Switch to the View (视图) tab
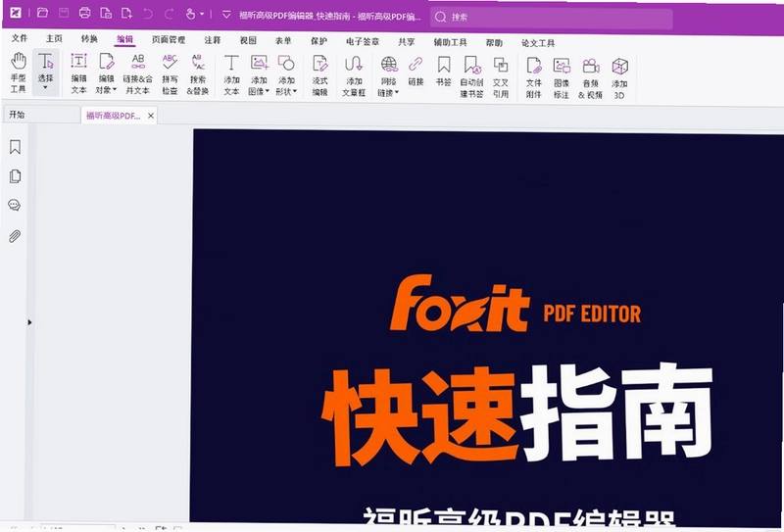784x532 pixels. tap(248, 40)
